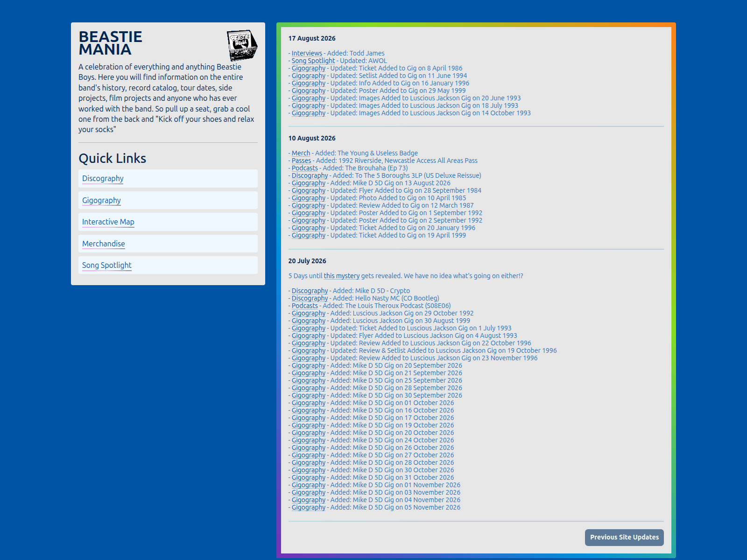This screenshot has width=747, height=560.
Task: Open the Interactive Map quick link
Action: click(108, 222)
